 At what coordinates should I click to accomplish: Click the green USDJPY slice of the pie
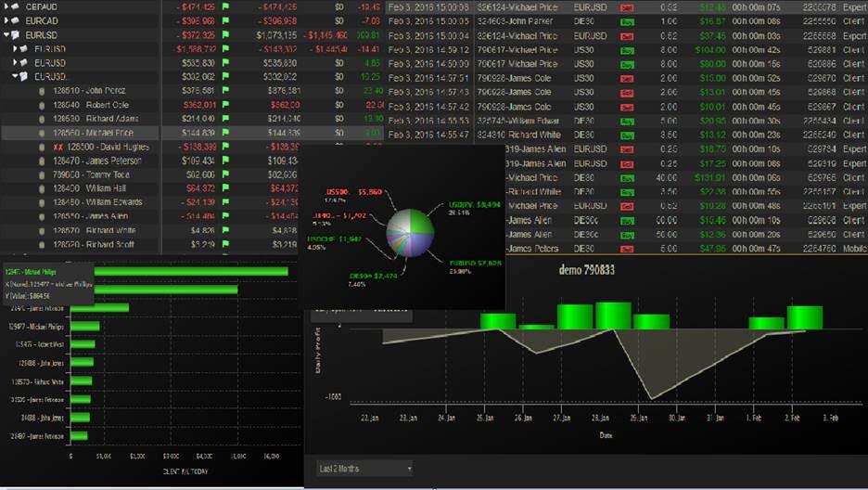(422, 223)
